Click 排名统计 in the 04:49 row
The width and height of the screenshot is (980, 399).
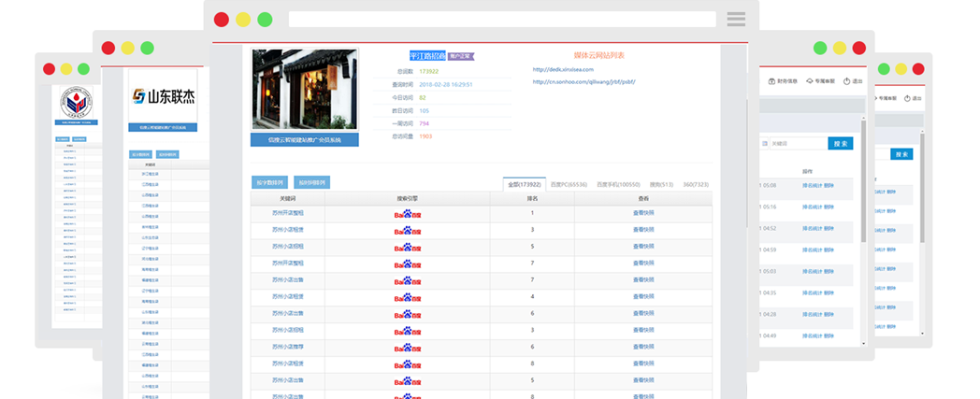coord(813,336)
